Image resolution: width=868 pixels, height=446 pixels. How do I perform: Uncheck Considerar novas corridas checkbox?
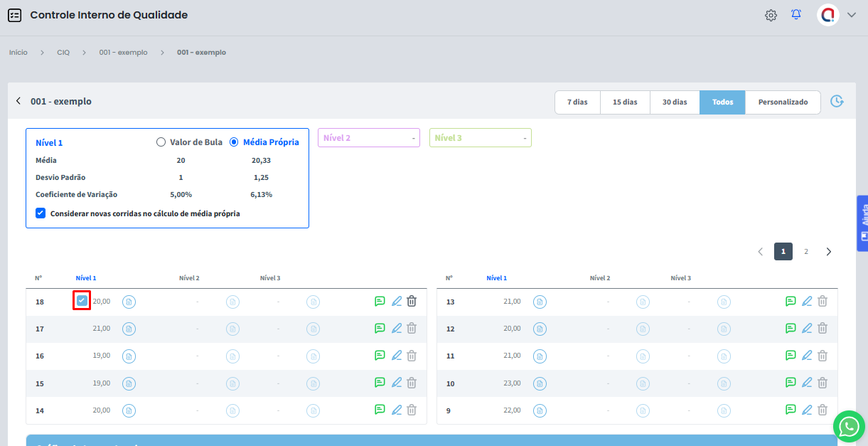click(x=41, y=213)
